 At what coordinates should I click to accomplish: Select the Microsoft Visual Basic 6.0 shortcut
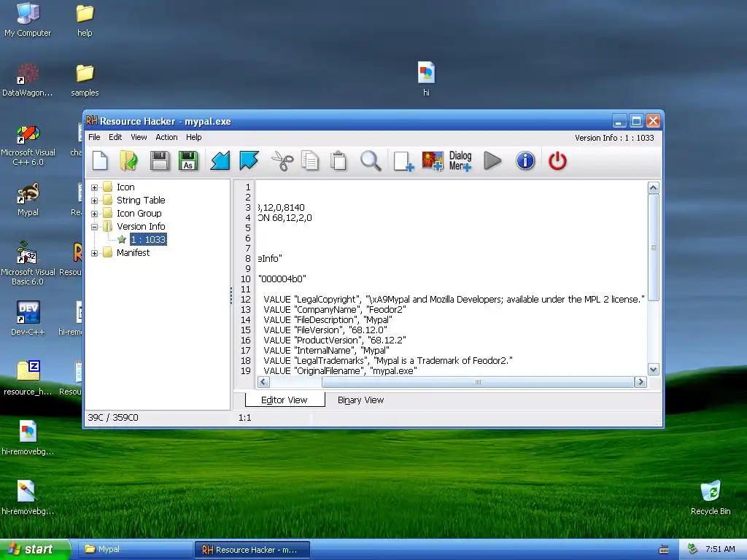(28, 263)
